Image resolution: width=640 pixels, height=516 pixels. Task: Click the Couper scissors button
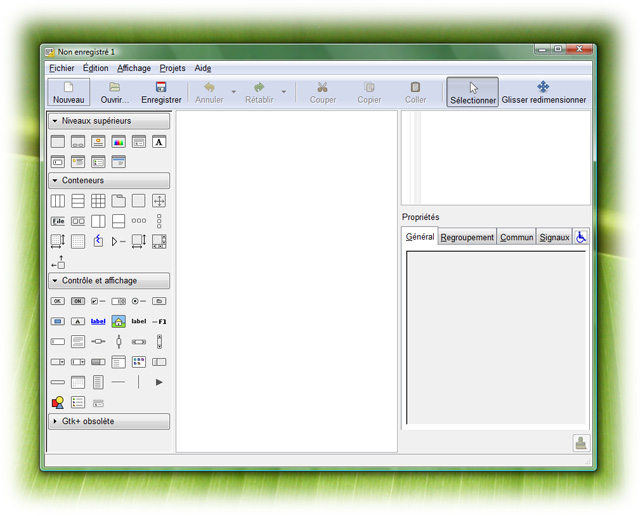coord(322,92)
